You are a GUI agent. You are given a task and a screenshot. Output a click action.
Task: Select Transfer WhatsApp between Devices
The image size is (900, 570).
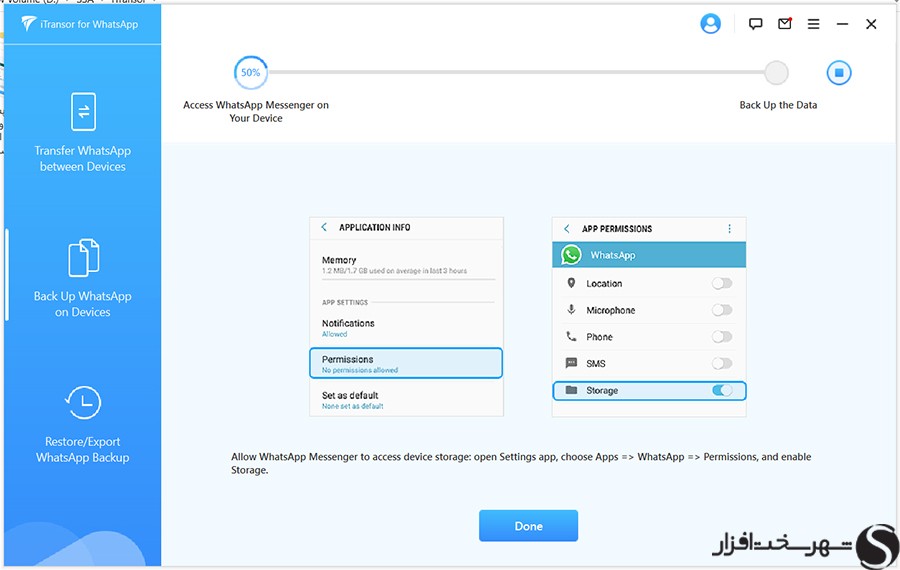point(83,133)
